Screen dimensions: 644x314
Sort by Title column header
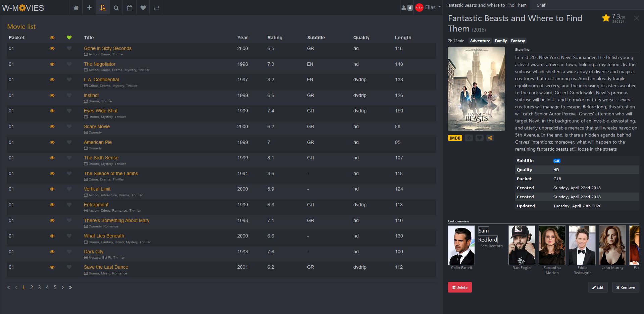point(89,38)
